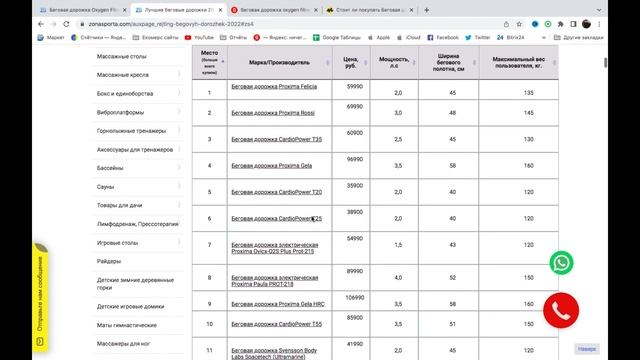Click the red phone call button

[561, 311]
